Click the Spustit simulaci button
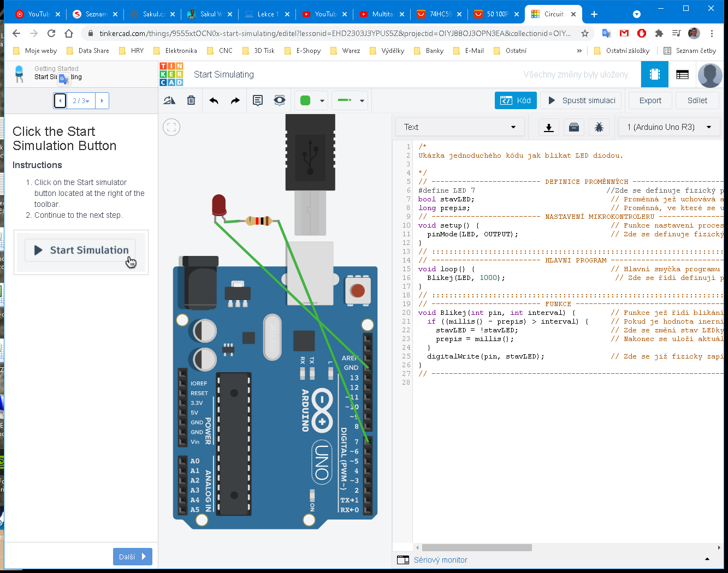 click(x=582, y=100)
